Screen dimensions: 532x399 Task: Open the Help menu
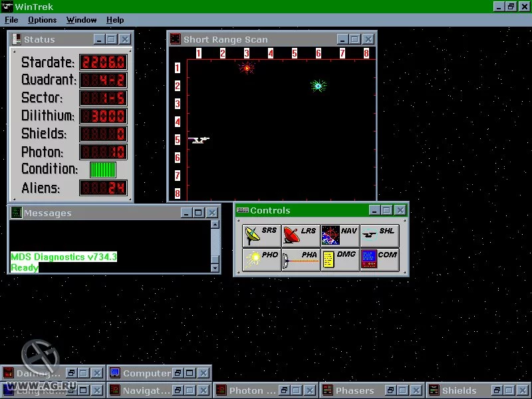115,20
